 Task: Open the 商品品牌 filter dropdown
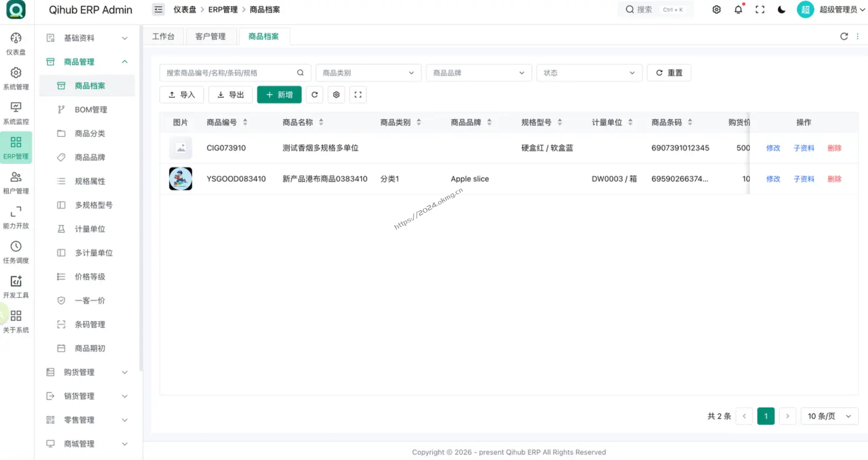click(479, 73)
